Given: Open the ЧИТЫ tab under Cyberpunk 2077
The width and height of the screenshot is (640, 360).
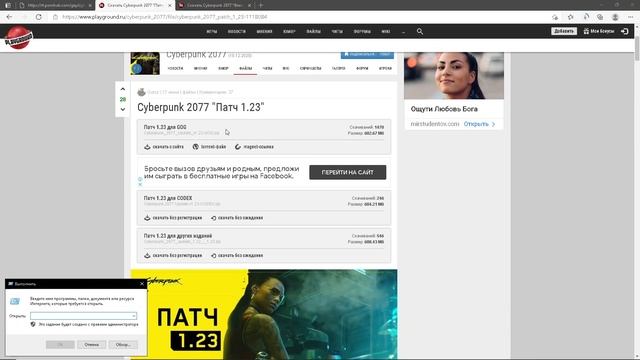Looking at the screenshot, I should 267,68.
